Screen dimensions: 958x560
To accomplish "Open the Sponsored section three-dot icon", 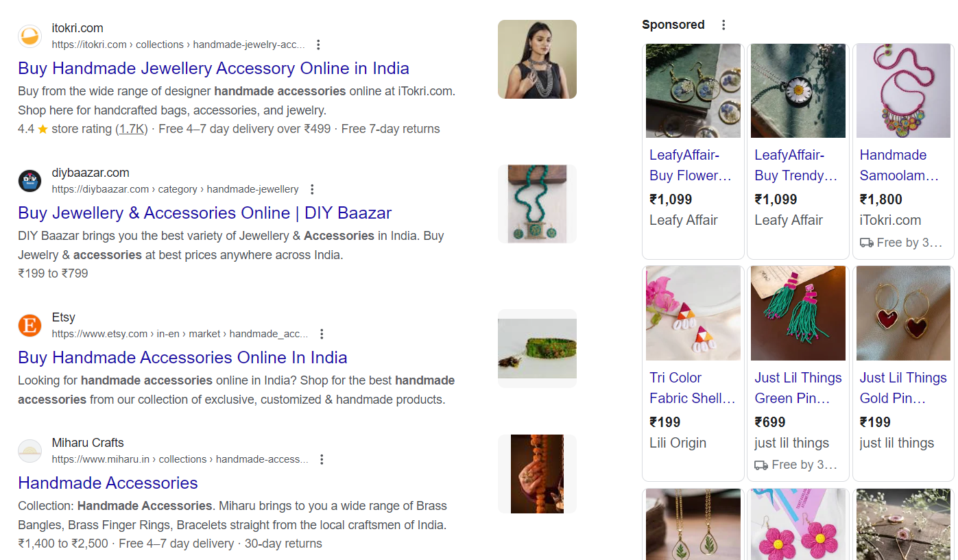I will (723, 24).
